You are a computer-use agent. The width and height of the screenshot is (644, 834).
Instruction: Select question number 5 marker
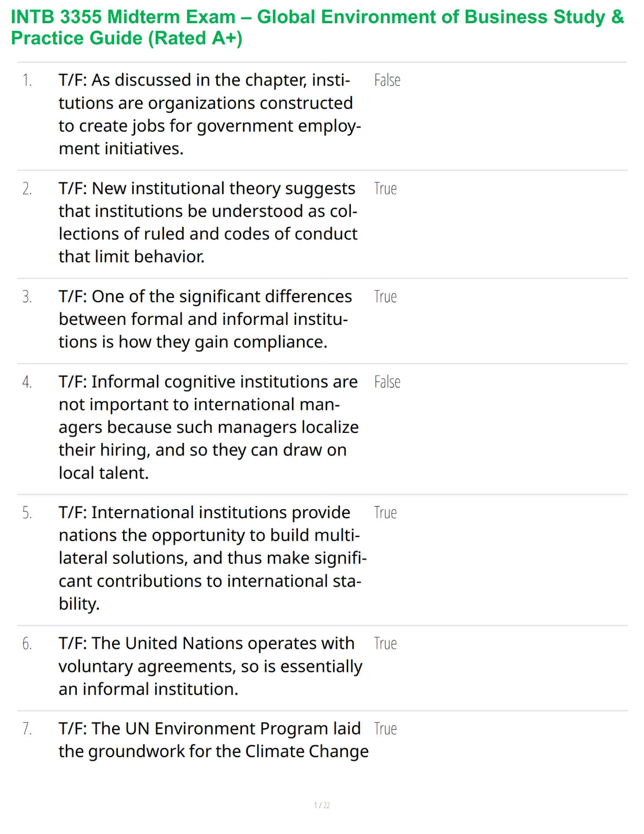point(27,513)
